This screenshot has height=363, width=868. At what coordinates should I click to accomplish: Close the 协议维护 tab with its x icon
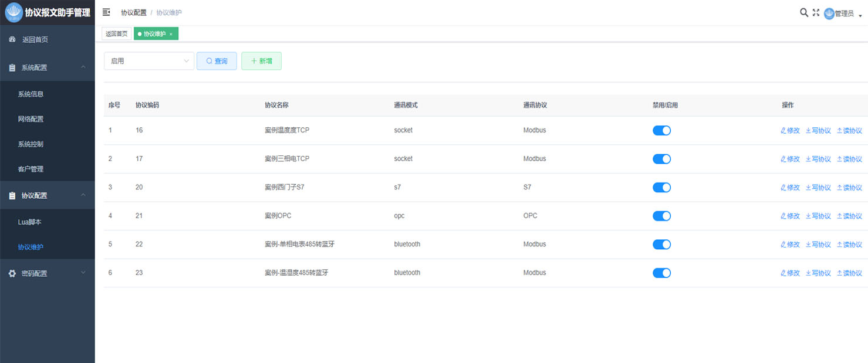click(x=171, y=34)
